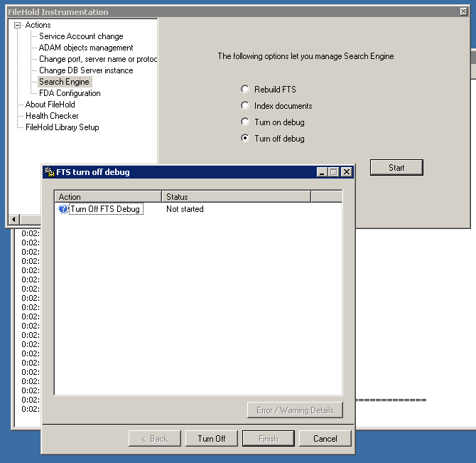Close the FileHold Instrumentation window
Image resolution: width=476 pixels, height=463 pixels.
point(463,11)
